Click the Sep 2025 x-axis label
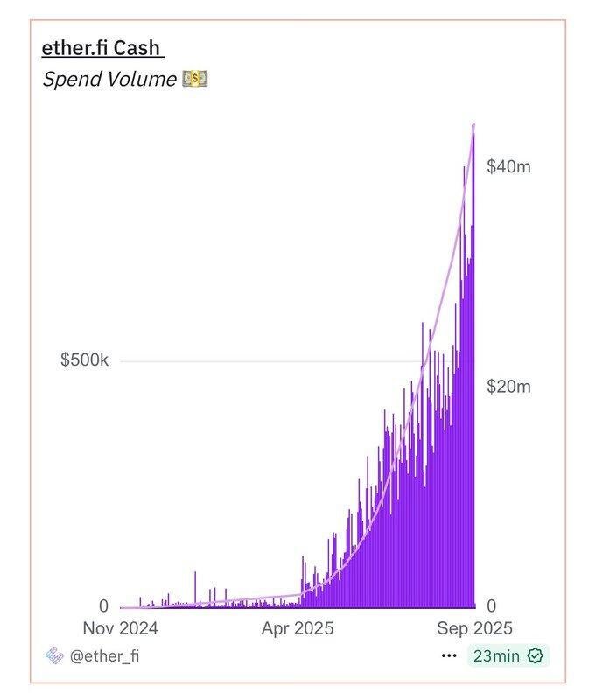The height and width of the screenshot is (700, 596). (x=474, y=628)
